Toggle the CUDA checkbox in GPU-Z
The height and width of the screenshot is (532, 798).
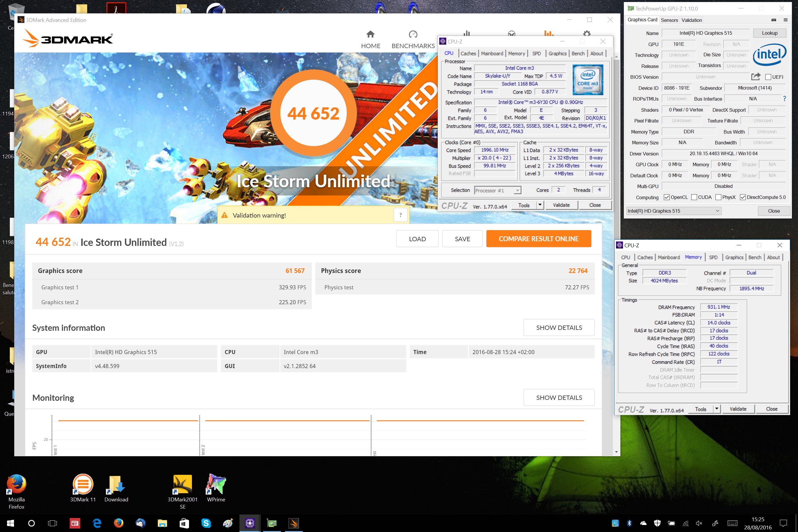694,197
